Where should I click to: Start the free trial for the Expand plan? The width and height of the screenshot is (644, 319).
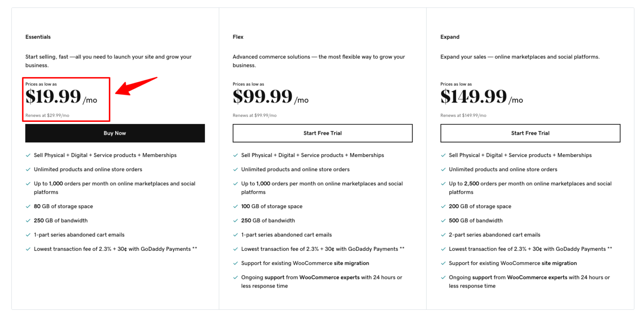point(530,133)
